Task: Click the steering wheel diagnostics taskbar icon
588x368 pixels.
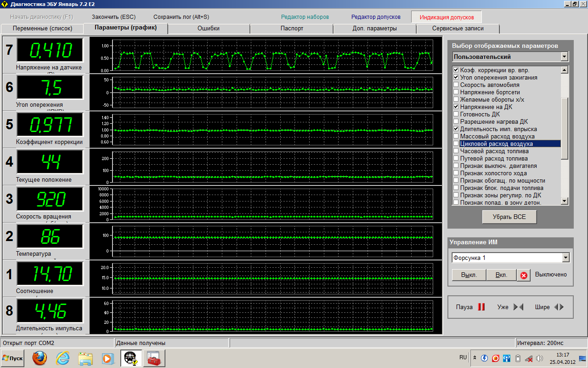Action: coord(131,358)
